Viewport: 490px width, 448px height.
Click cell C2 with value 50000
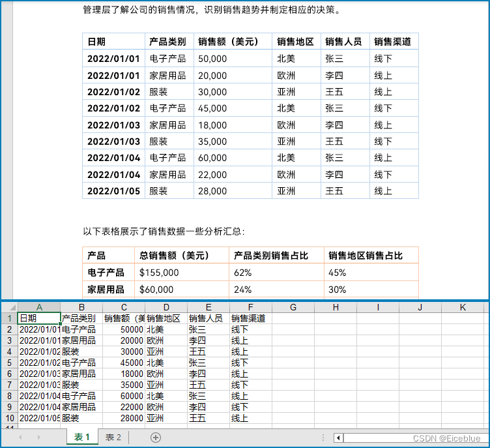(124, 329)
